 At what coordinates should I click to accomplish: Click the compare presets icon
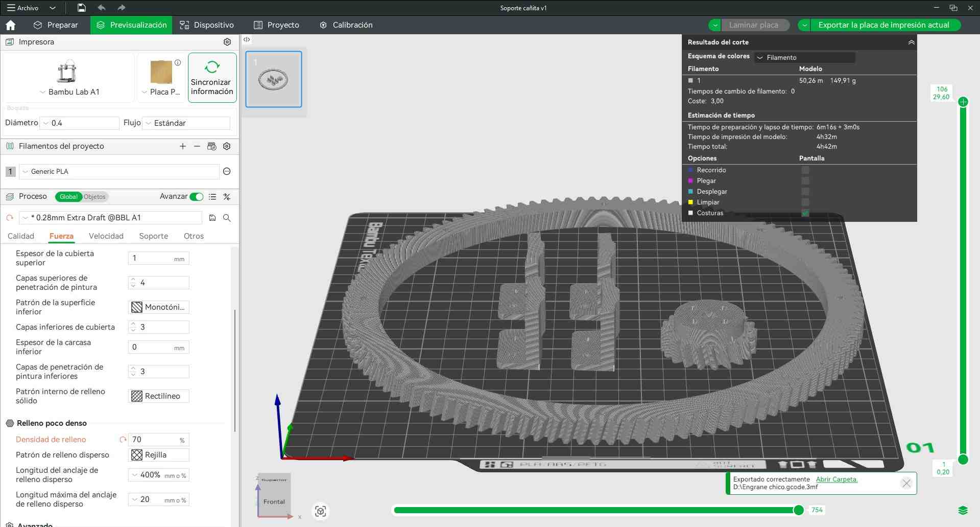tap(227, 197)
